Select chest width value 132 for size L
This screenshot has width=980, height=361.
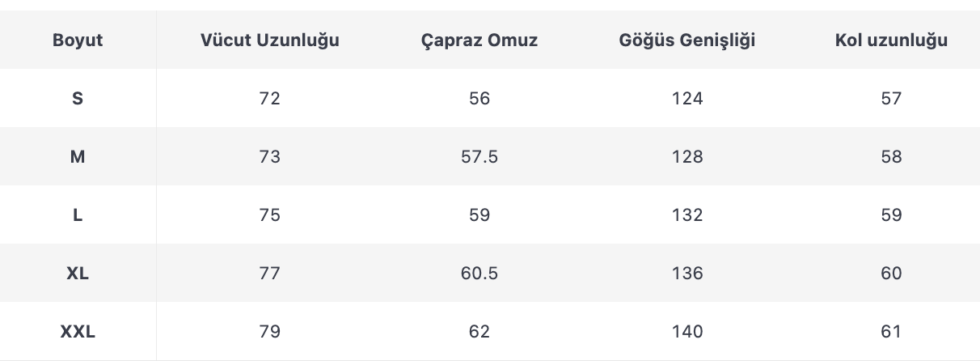pos(687,215)
